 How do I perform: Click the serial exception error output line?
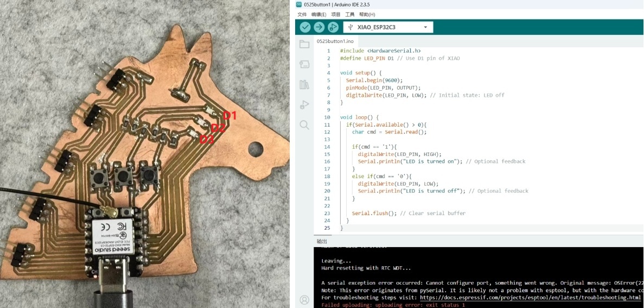pos(482,282)
